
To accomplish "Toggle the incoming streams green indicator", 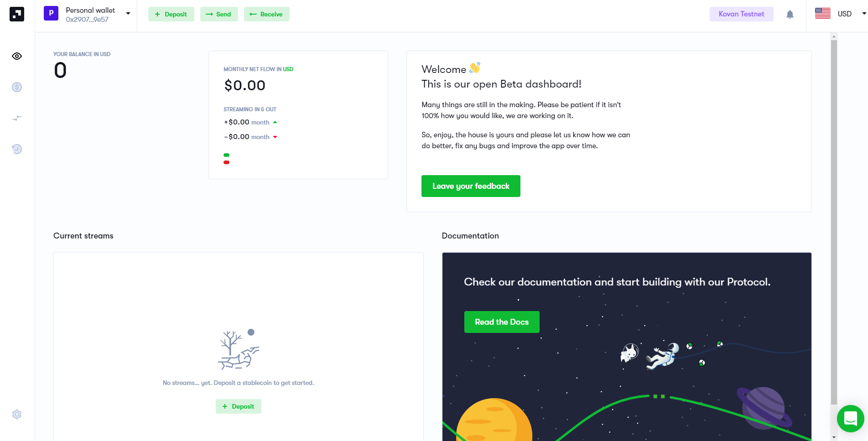I will point(227,155).
